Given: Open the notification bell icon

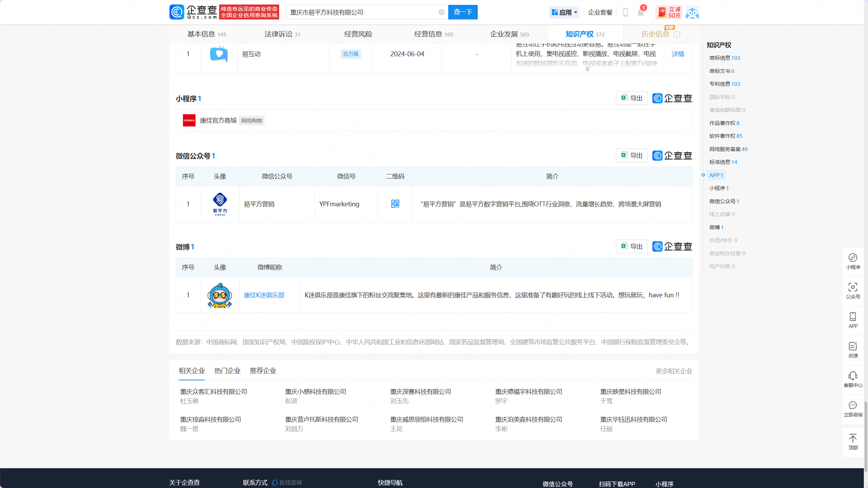Looking at the screenshot, I should tap(641, 13).
